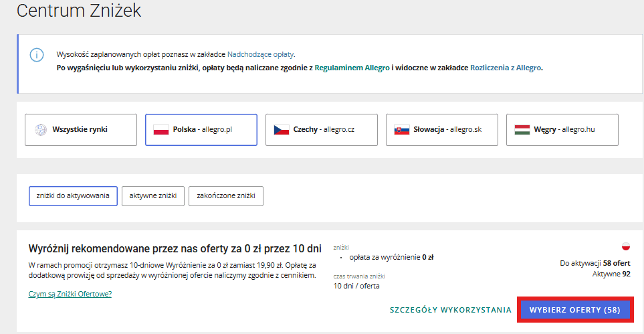
Task: Click the promotion title about 10 dni
Action: tap(175, 248)
